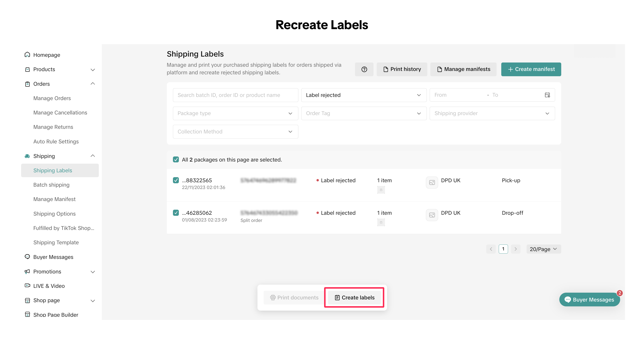Deselect package ending in 88322565
Viewport: 644px width, 356px height.
(x=176, y=180)
